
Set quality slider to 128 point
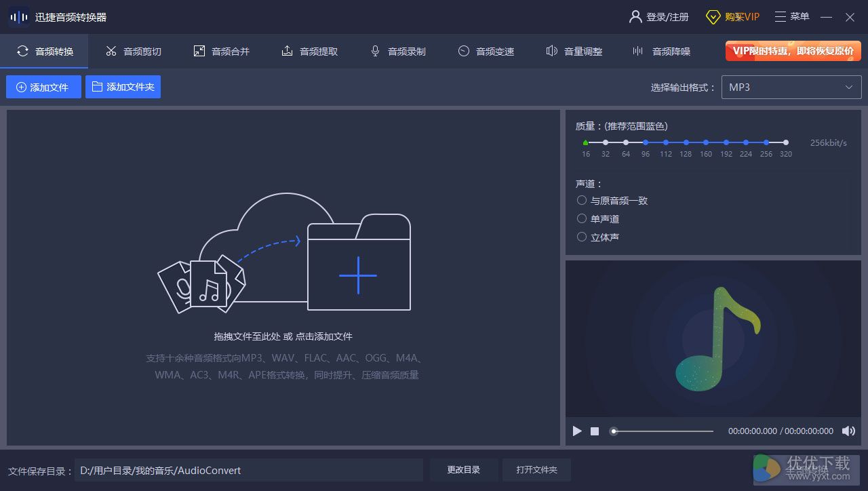click(x=686, y=142)
